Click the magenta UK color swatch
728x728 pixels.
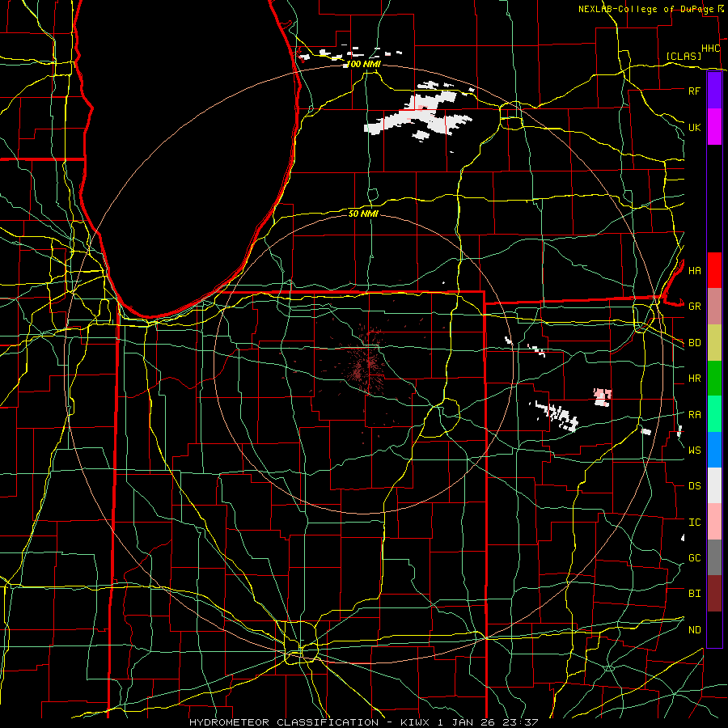click(714, 127)
